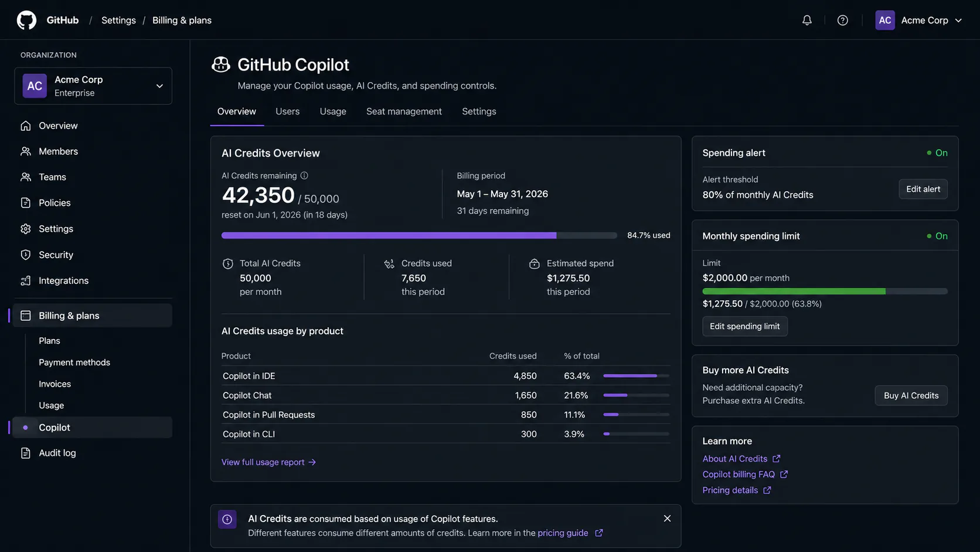Screen dimensions: 980x552
Task: Open the Copilot Settings tab
Action: (479, 111)
